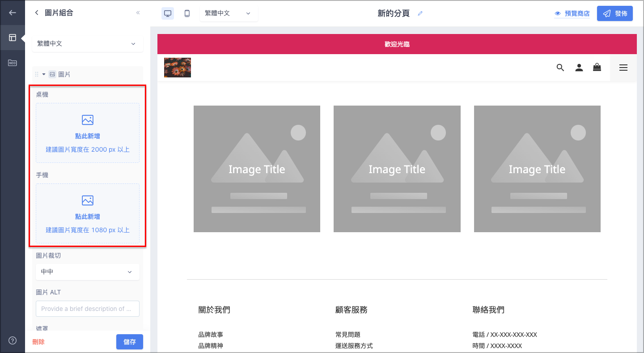This screenshot has height=353, width=644.
Task: Focus the 圖片 ALT description input
Action: tap(88, 309)
